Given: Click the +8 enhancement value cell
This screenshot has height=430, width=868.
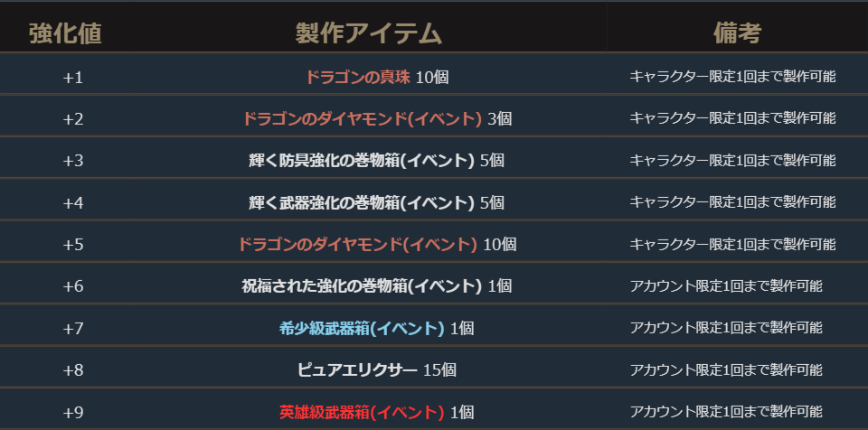Looking at the screenshot, I should (x=72, y=369).
